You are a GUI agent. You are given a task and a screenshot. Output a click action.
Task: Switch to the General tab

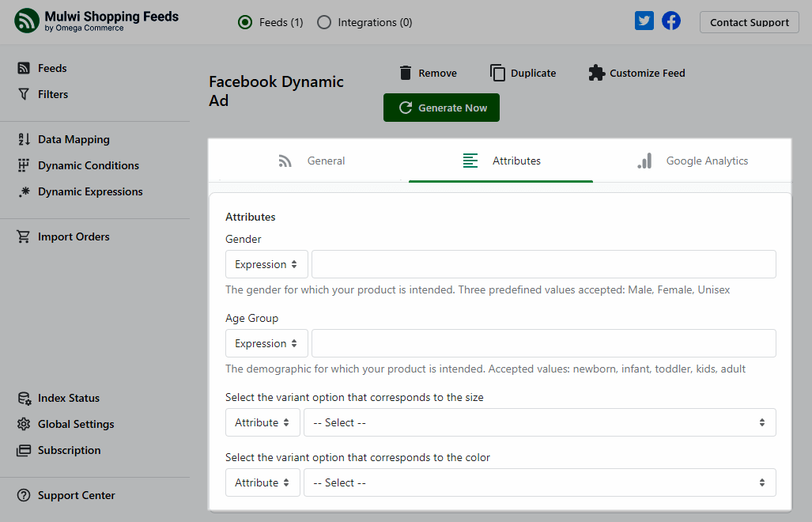[x=312, y=161]
